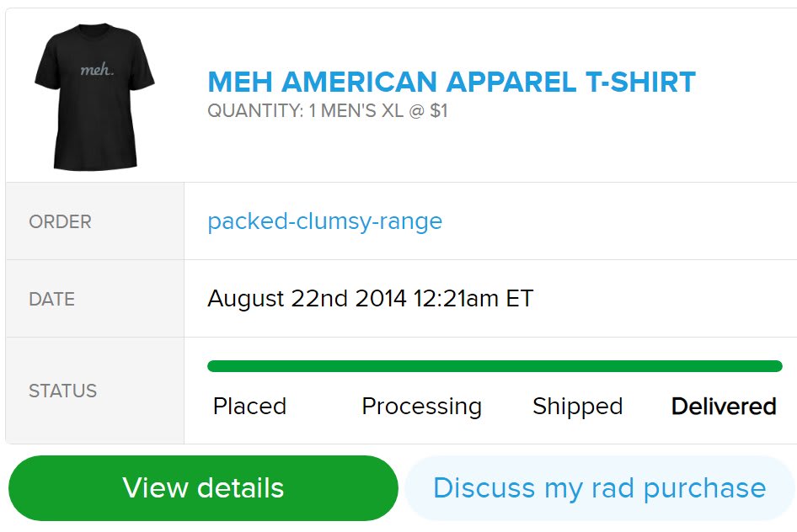Open the packed-clumsy-range order link
The width and height of the screenshot is (797, 532).
tap(324, 221)
